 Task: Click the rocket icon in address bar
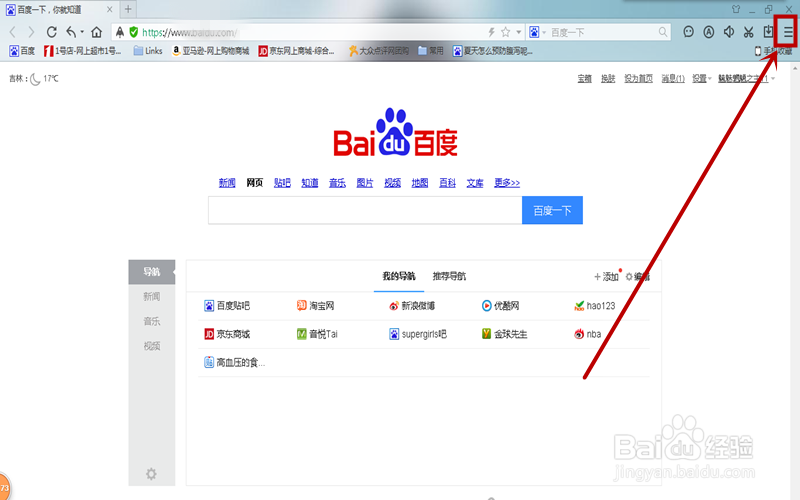(120, 32)
